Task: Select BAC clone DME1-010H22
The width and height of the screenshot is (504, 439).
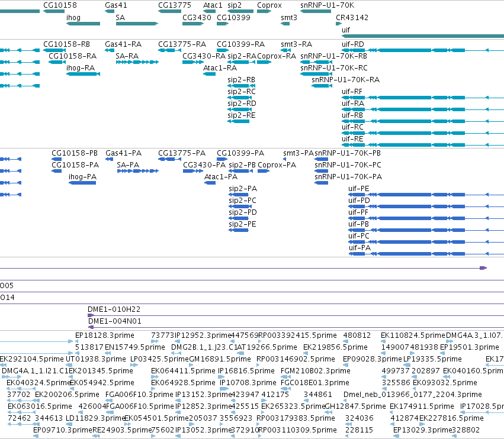Action: [296, 315]
